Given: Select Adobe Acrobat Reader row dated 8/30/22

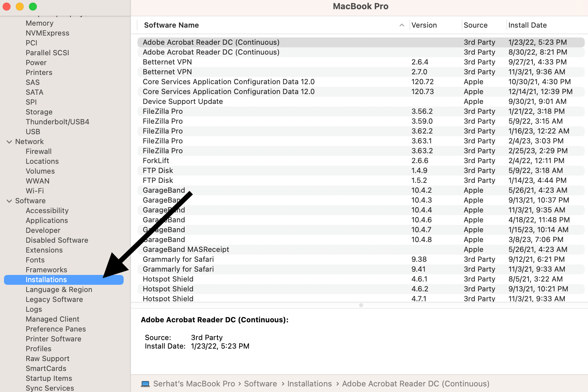Looking at the screenshot, I should tap(361, 52).
